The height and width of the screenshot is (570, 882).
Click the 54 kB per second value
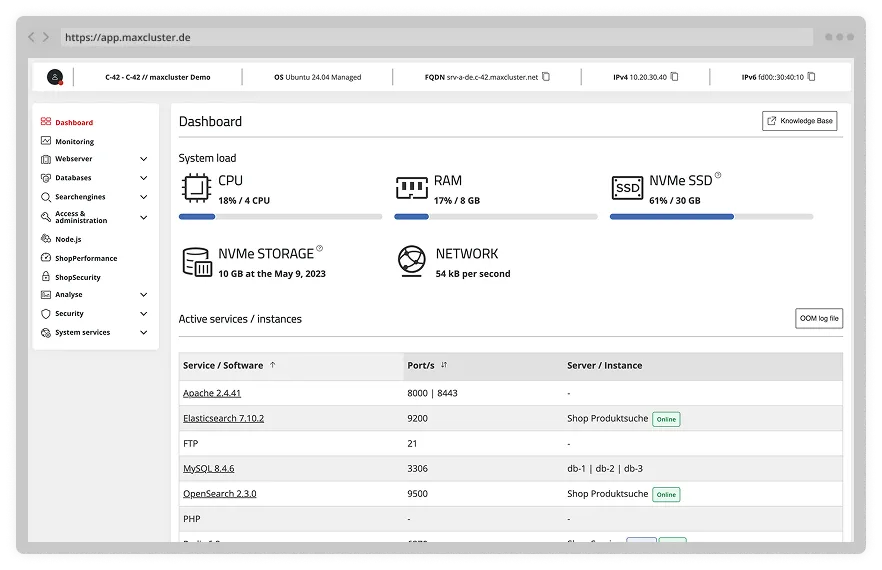472,273
